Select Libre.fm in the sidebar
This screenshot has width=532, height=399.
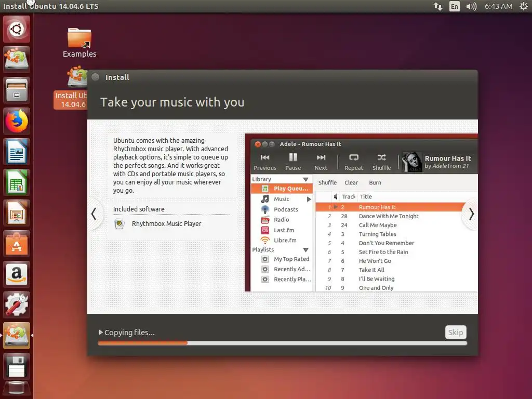pyautogui.click(x=282, y=240)
